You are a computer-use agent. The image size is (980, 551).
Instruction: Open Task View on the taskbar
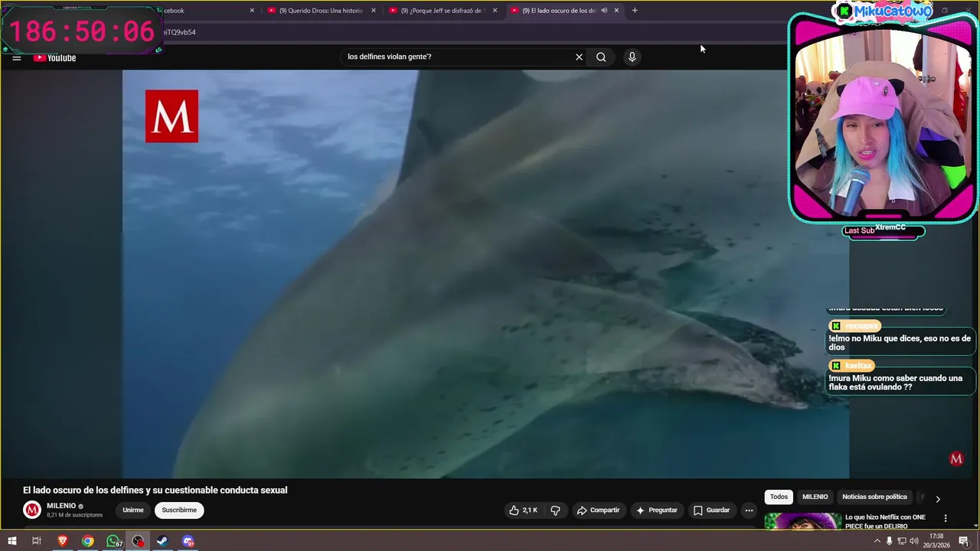(36, 541)
